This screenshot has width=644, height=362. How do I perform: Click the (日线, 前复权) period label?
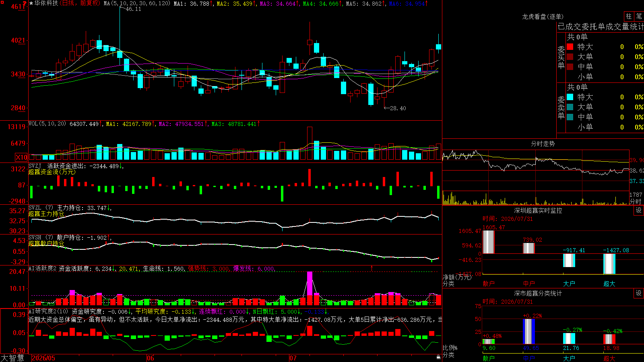pos(80,3)
